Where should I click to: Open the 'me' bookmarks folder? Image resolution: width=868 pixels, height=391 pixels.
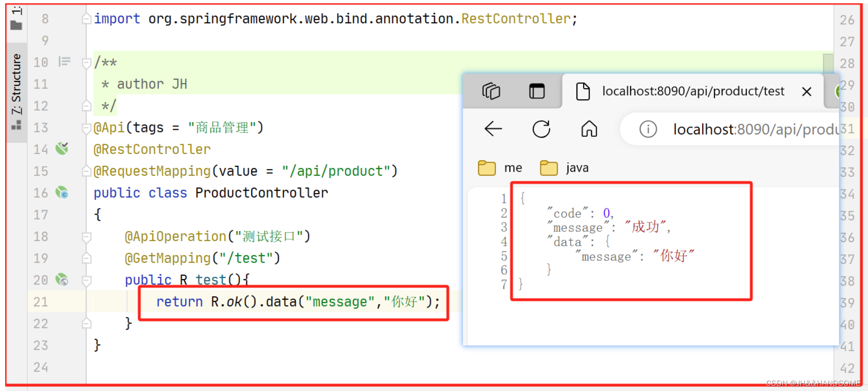tap(500, 168)
